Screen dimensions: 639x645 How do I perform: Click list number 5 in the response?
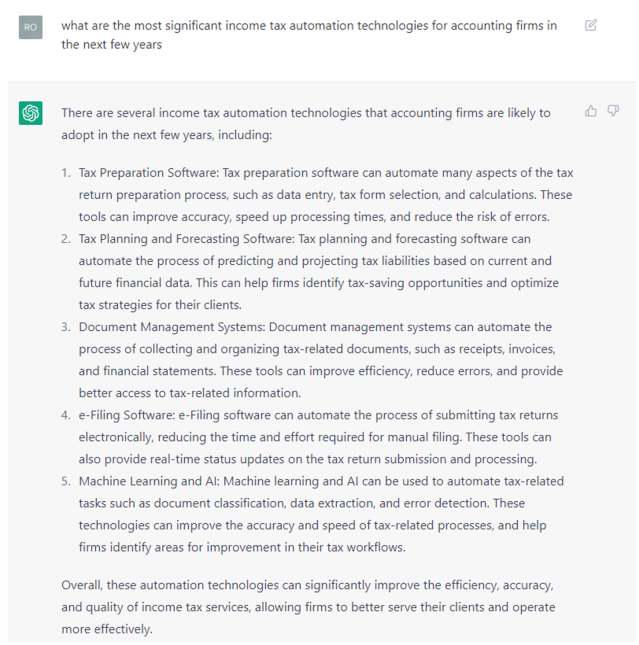[65, 481]
